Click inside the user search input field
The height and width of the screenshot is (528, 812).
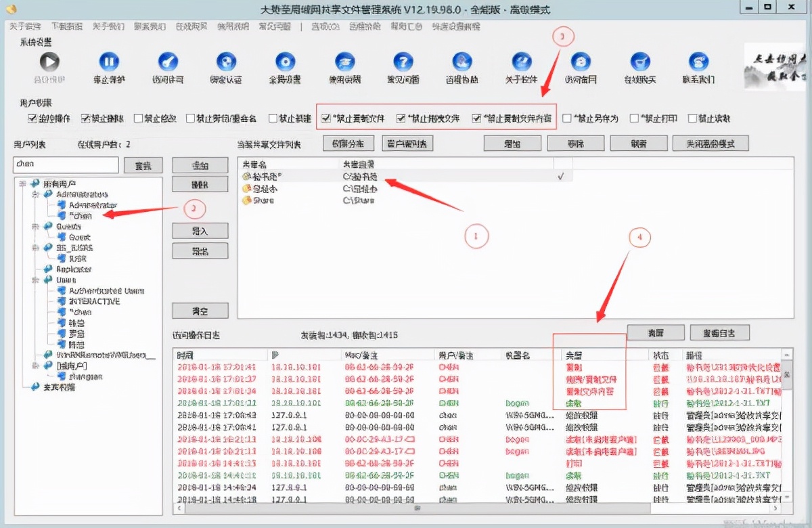point(64,164)
